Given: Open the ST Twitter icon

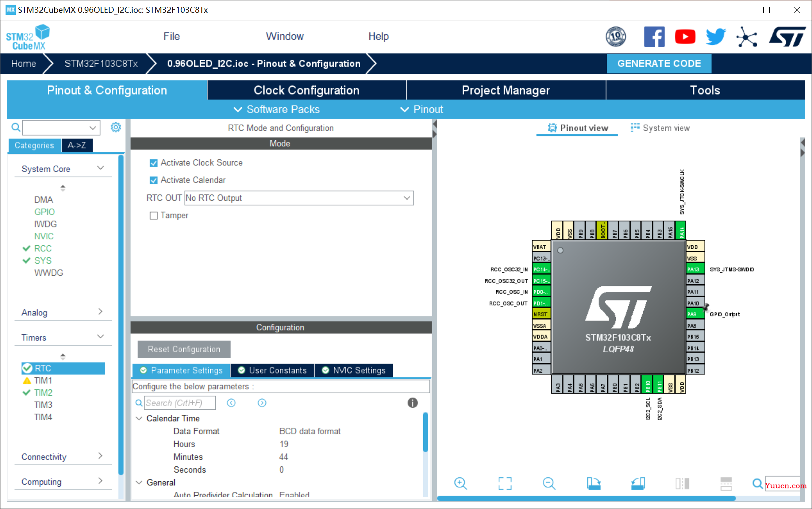Looking at the screenshot, I should (x=715, y=37).
